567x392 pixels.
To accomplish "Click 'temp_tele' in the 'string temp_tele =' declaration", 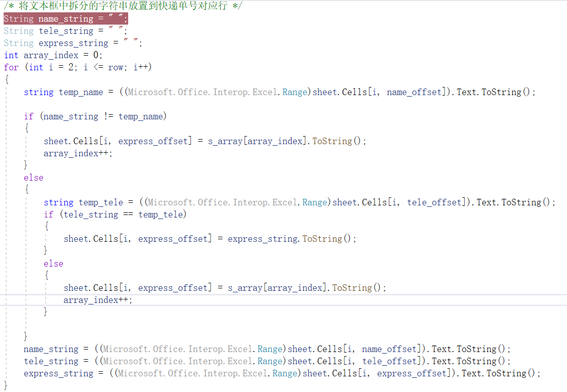I will click(x=101, y=202).
